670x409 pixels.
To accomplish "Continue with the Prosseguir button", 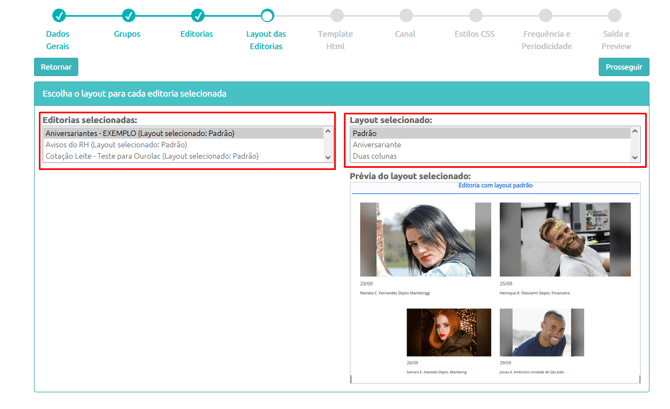I will (624, 67).
